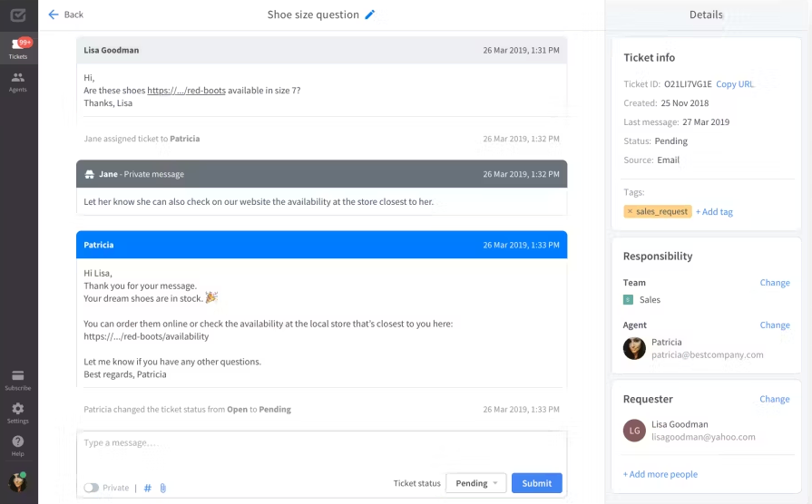Click the app logo checkmark icon
The width and height of the screenshot is (812, 504).
click(18, 15)
